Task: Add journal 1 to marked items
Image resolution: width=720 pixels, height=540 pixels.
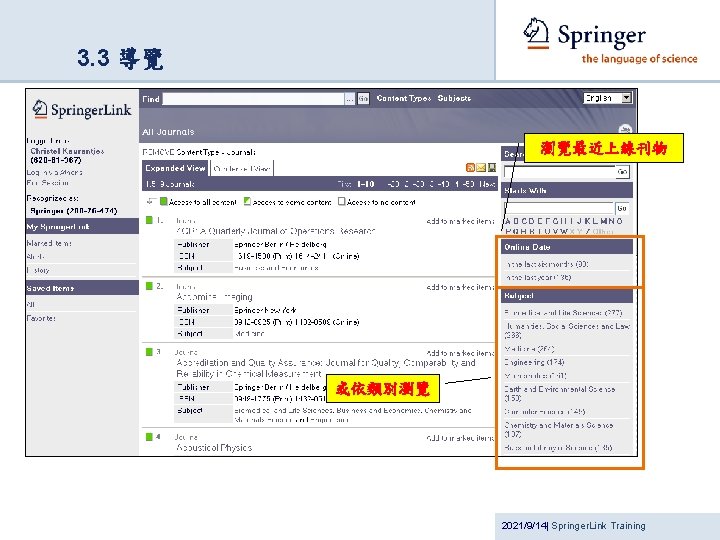Action: [460, 221]
